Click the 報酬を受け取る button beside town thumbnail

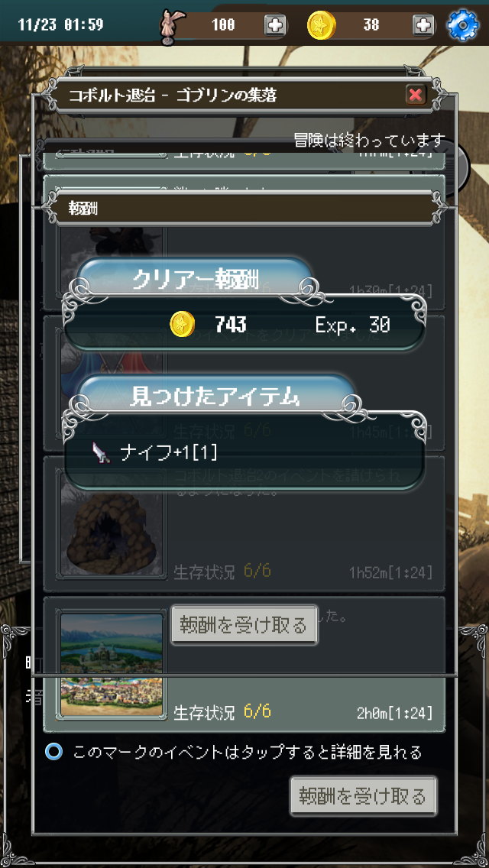244,625
